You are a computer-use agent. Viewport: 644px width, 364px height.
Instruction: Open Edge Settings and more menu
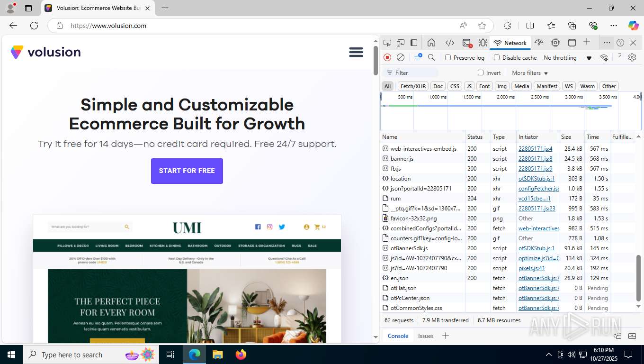[x=614, y=26]
